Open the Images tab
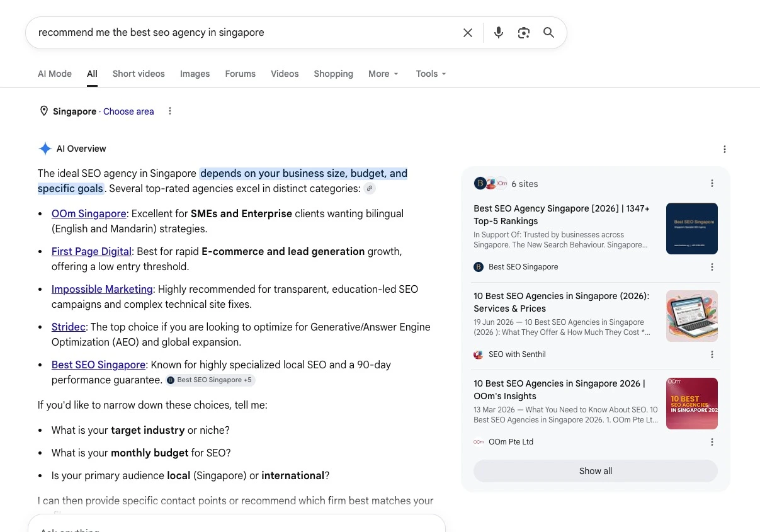 (195, 74)
